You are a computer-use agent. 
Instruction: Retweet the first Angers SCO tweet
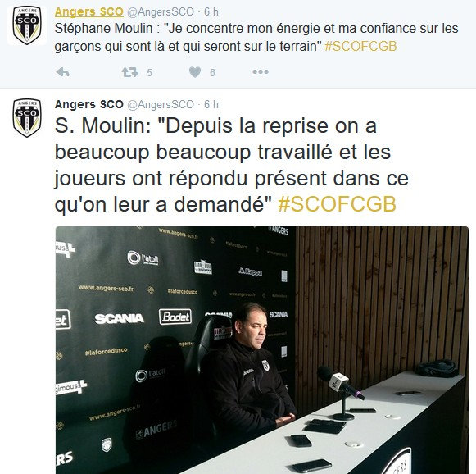click(x=130, y=72)
